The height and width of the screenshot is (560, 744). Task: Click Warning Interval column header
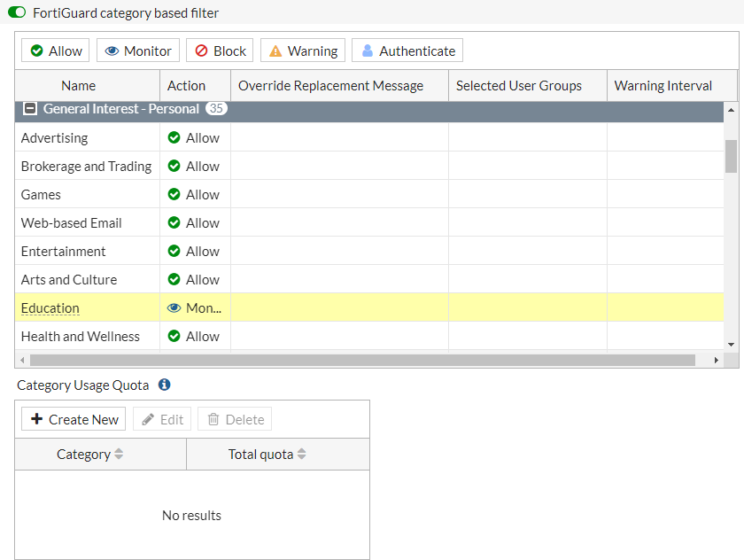click(672, 85)
